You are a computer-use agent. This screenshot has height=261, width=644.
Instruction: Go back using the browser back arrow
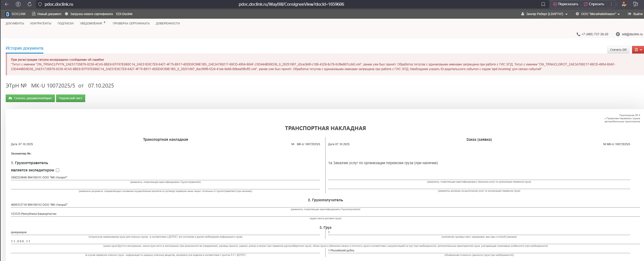point(7,4)
